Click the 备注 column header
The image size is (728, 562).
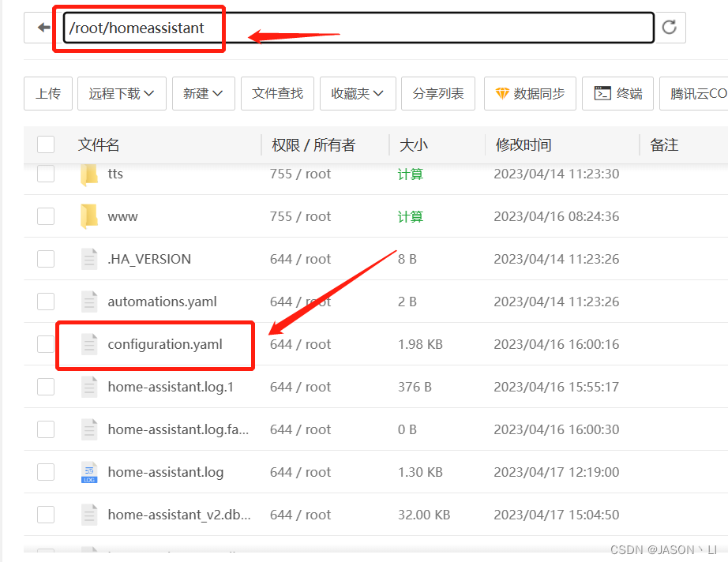tap(664, 144)
